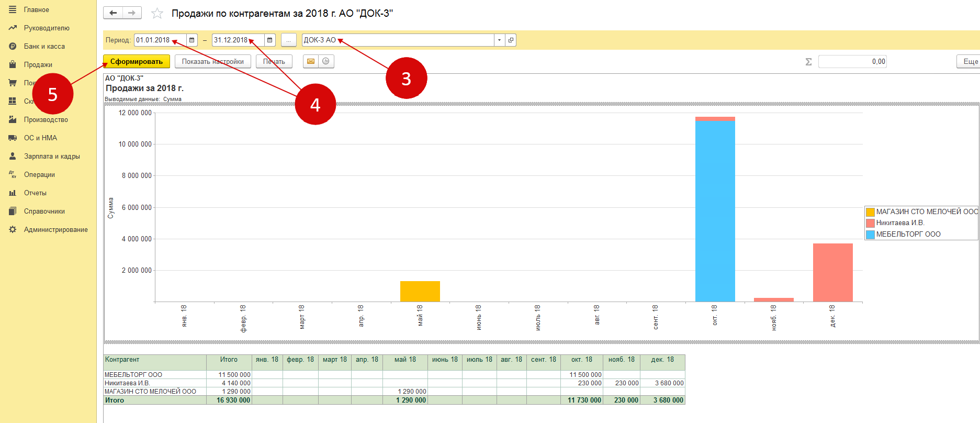Click the sum sigma icon
The height and width of the screenshot is (423, 980).
[x=808, y=62]
